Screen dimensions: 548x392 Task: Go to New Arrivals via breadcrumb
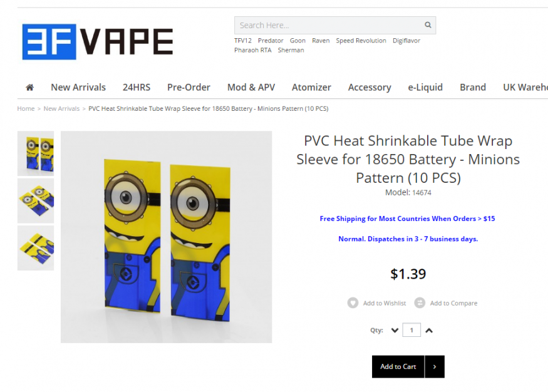61,109
